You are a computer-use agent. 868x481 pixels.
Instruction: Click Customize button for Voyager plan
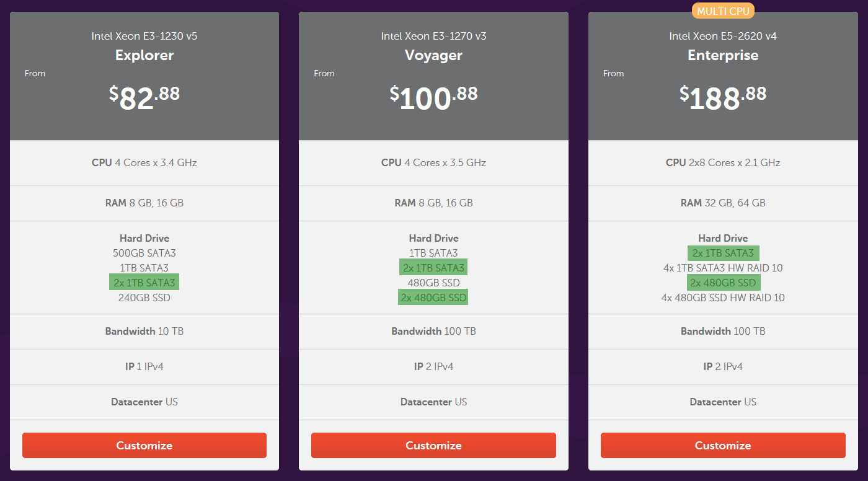click(x=433, y=445)
